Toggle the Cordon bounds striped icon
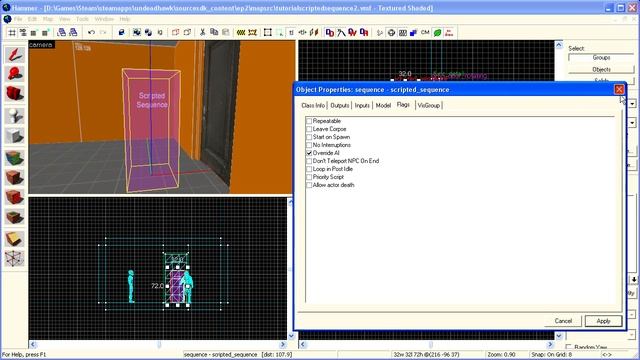640x360 pixels. [x=241, y=32]
